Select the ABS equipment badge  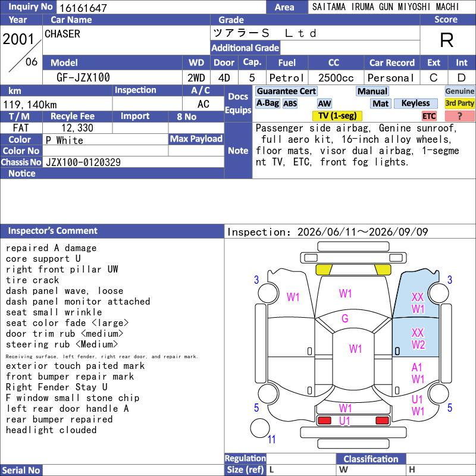[x=290, y=104]
